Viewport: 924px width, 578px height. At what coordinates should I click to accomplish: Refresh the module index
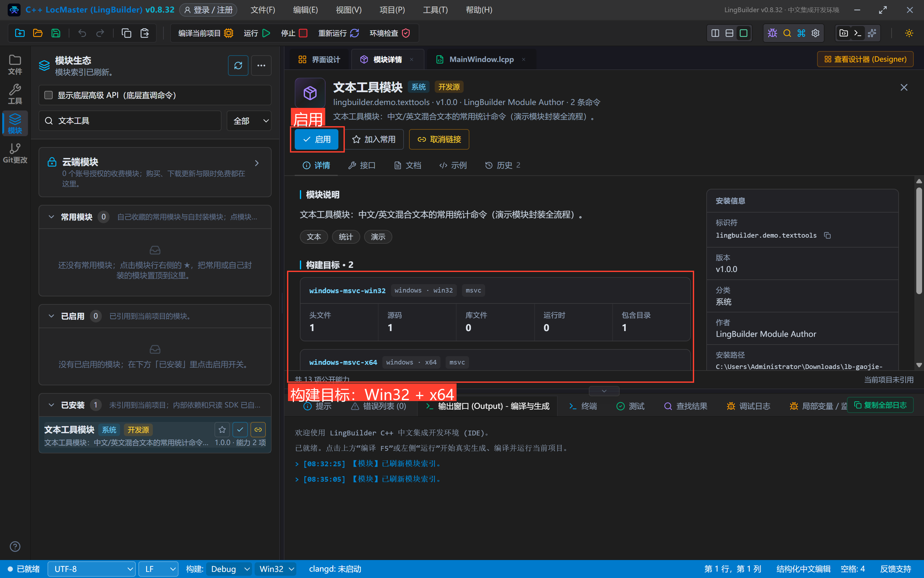click(x=238, y=66)
